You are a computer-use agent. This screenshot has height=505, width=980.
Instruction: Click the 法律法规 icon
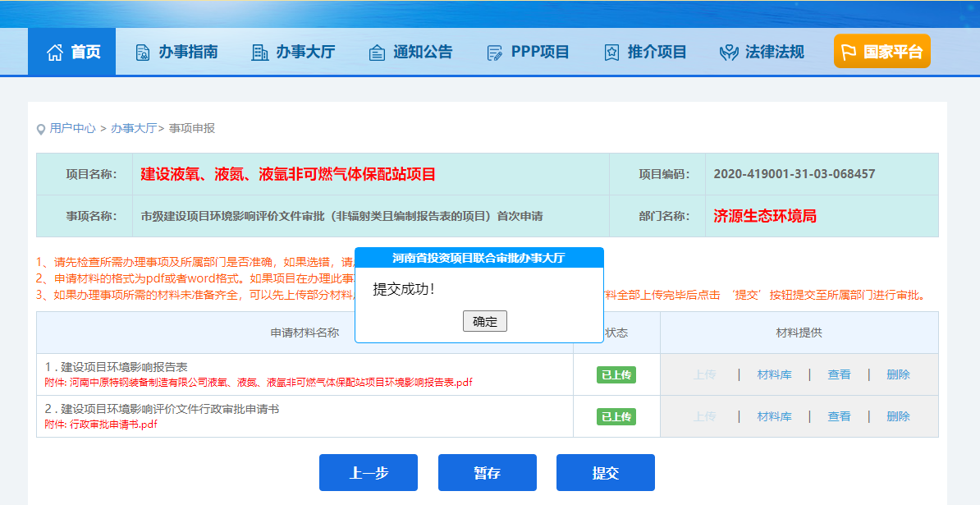click(x=729, y=53)
